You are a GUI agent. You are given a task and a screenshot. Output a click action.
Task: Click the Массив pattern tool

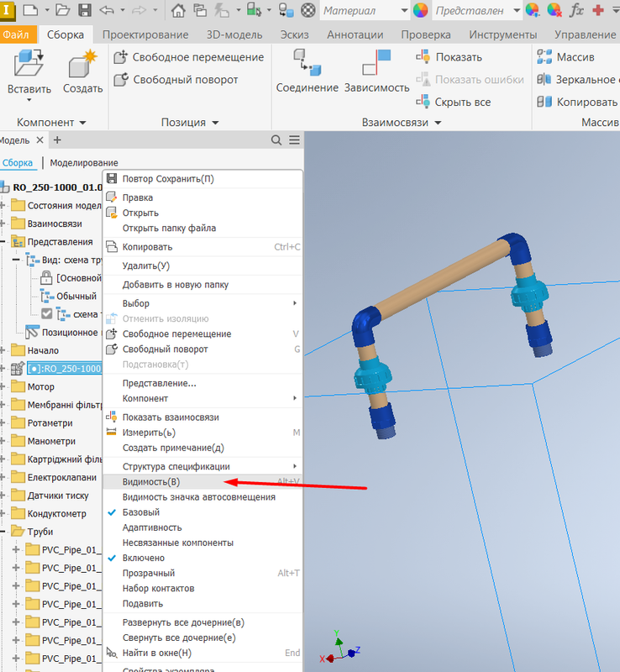click(565, 57)
